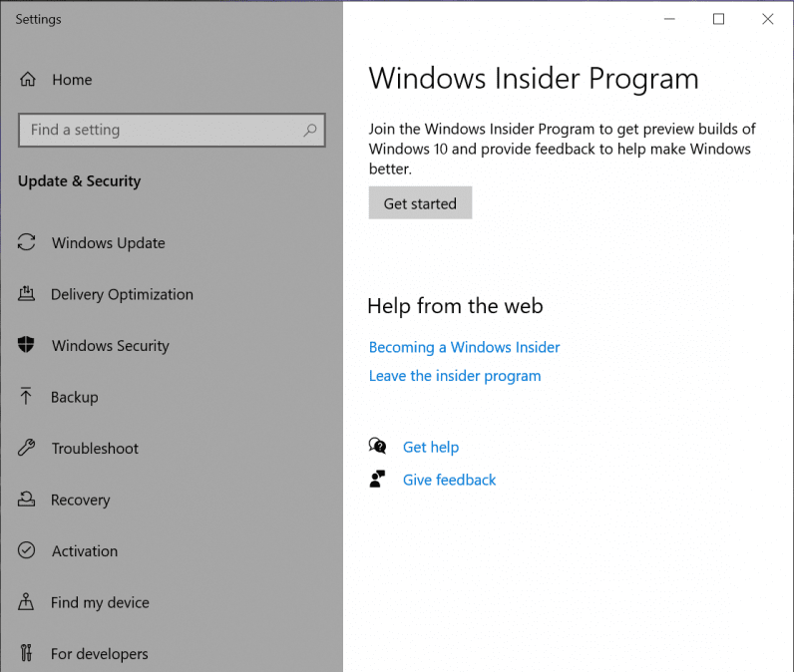Click the Get help link
Screen dimensions: 794x672
coord(431,448)
